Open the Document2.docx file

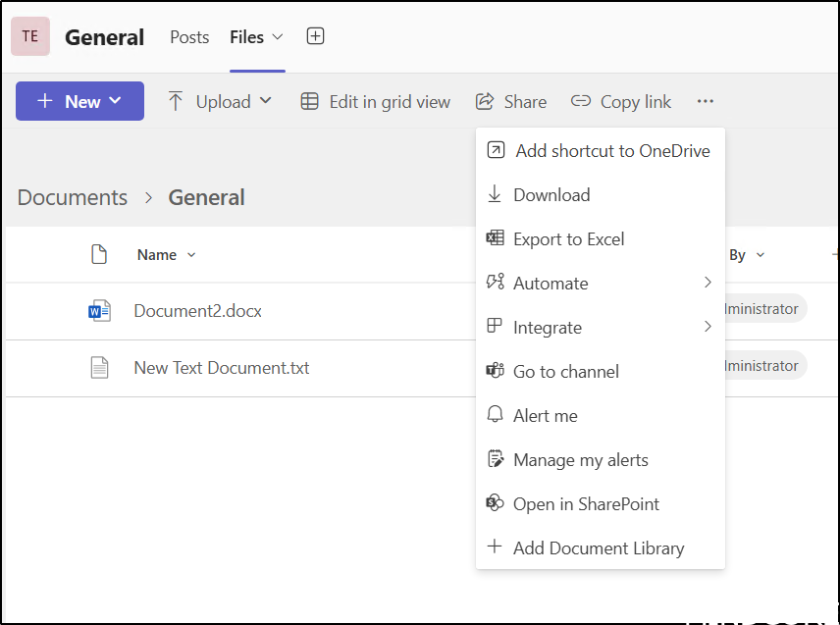tap(197, 311)
